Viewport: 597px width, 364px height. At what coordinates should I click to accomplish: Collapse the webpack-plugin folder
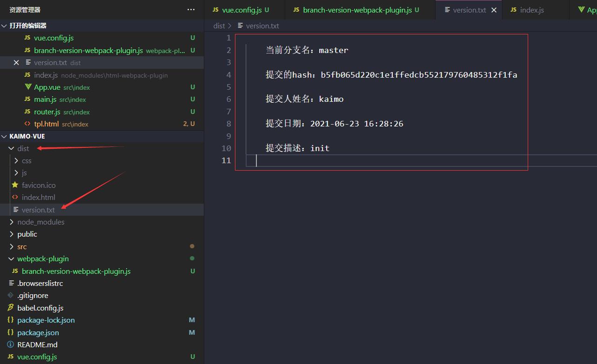[x=11, y=258]
